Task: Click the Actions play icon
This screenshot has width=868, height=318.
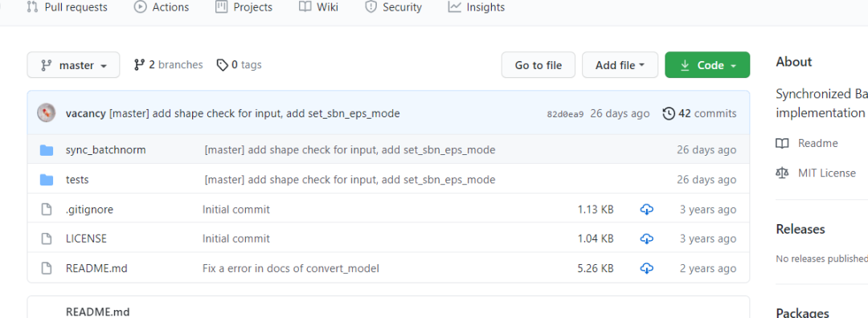Action: pyautogui.click(x=141, y=7)
